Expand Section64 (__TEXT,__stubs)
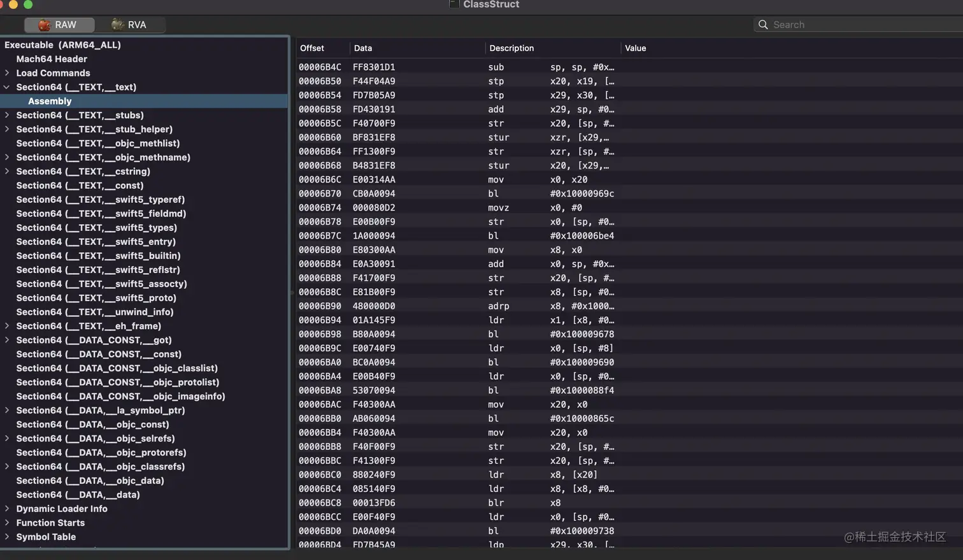 7,115
